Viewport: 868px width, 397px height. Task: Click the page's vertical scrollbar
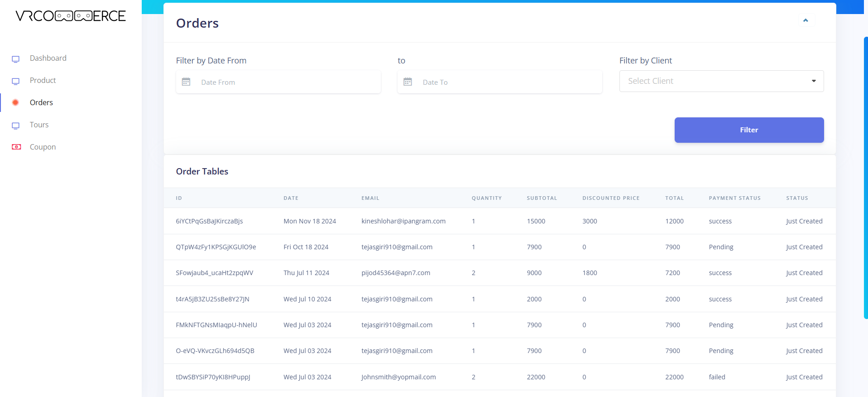pyautogui.click(x=865, y=177)
